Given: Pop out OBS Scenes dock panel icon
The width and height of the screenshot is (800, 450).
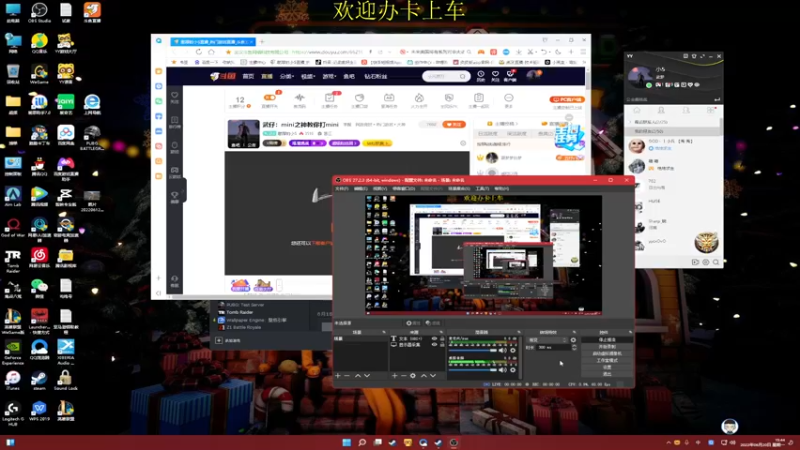Looking at the screenshot, I should [x=384, y=332].
